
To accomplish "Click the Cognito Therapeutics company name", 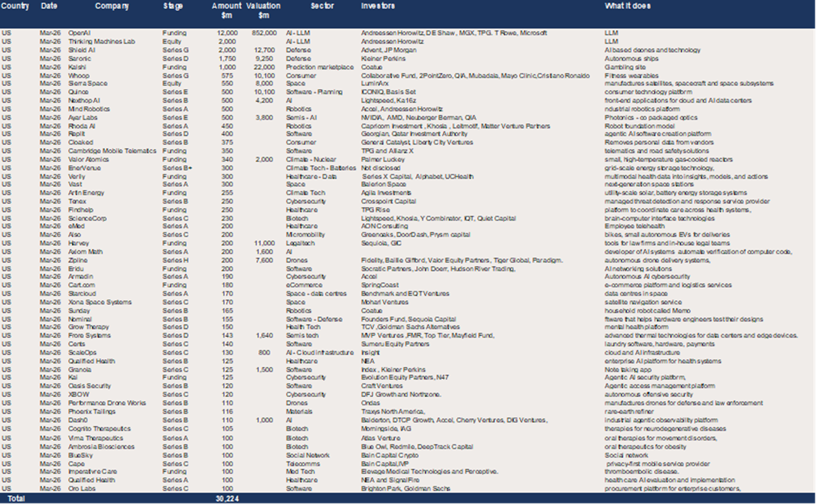I will pyautogui.click(x=99, y=429).
